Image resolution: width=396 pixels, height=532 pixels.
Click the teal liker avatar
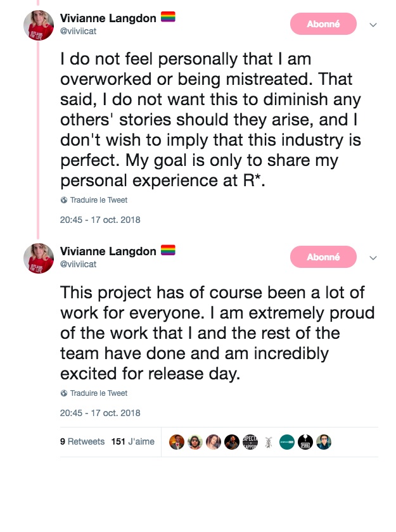click(x=287, y=442)
